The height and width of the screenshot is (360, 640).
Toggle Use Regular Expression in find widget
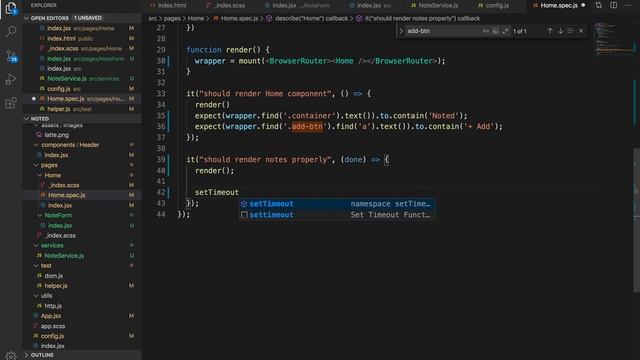pos(505,31)
